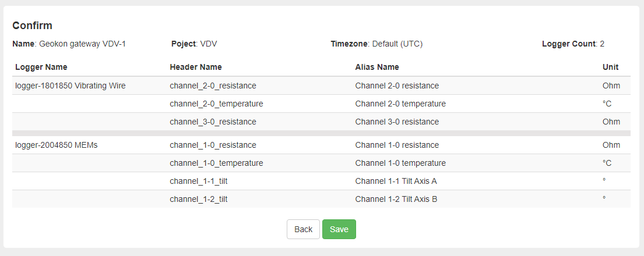
Task: Click Channel 2-0 temperature alias text
Action: click(400, 104)
